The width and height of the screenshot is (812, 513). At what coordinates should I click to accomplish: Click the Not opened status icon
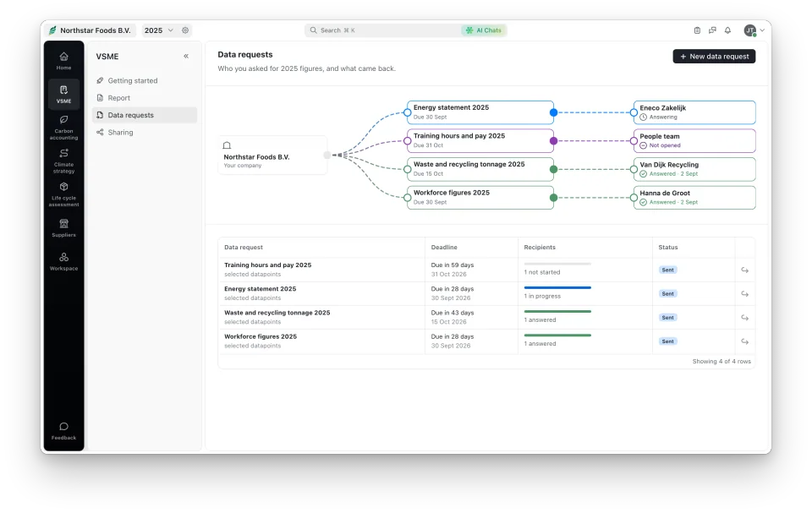point(643,145)
